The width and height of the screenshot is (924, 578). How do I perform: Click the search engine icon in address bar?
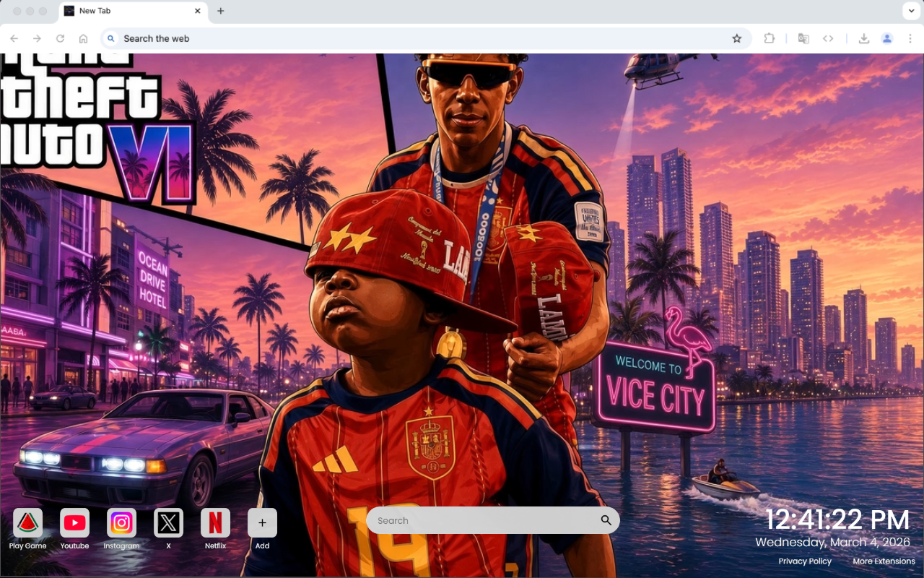pos(110,38)
